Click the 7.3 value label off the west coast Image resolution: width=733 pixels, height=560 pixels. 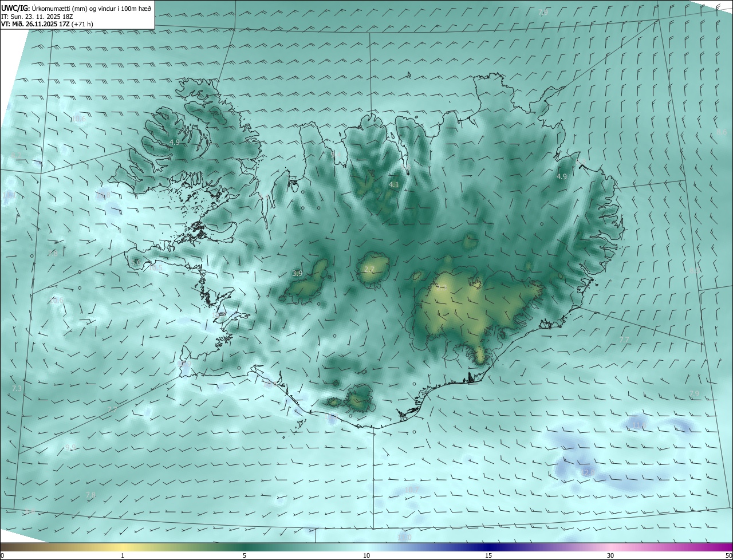point(17,389)
